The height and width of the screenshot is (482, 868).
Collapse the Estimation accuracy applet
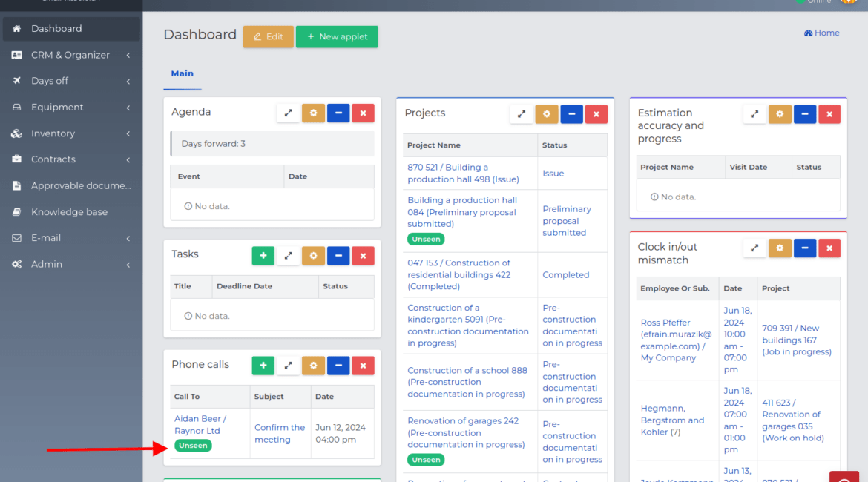click(x=805, y=114)
